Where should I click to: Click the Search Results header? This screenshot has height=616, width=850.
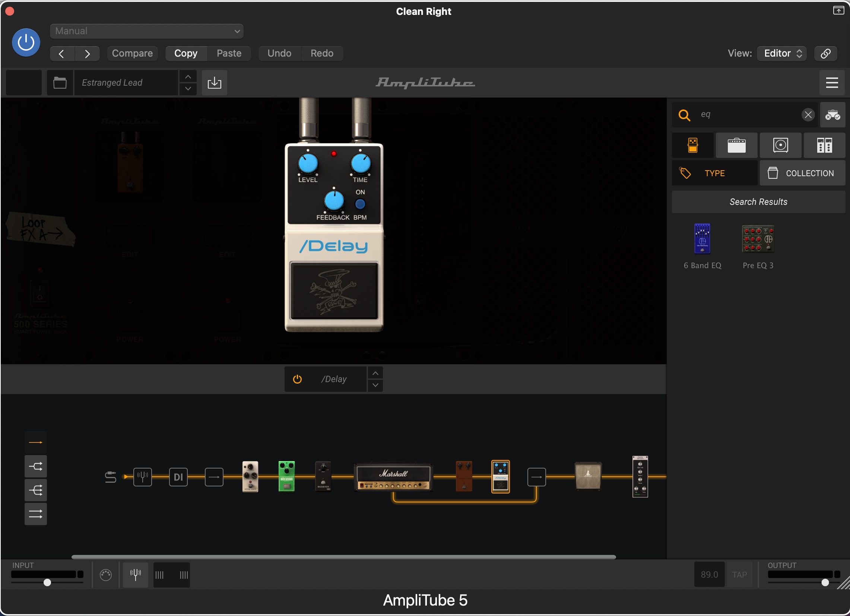758,202
